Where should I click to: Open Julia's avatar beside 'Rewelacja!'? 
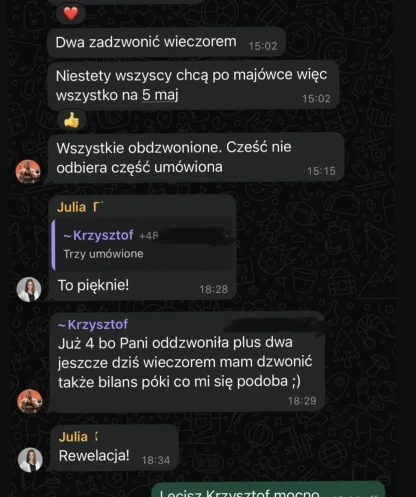[30, 460]
